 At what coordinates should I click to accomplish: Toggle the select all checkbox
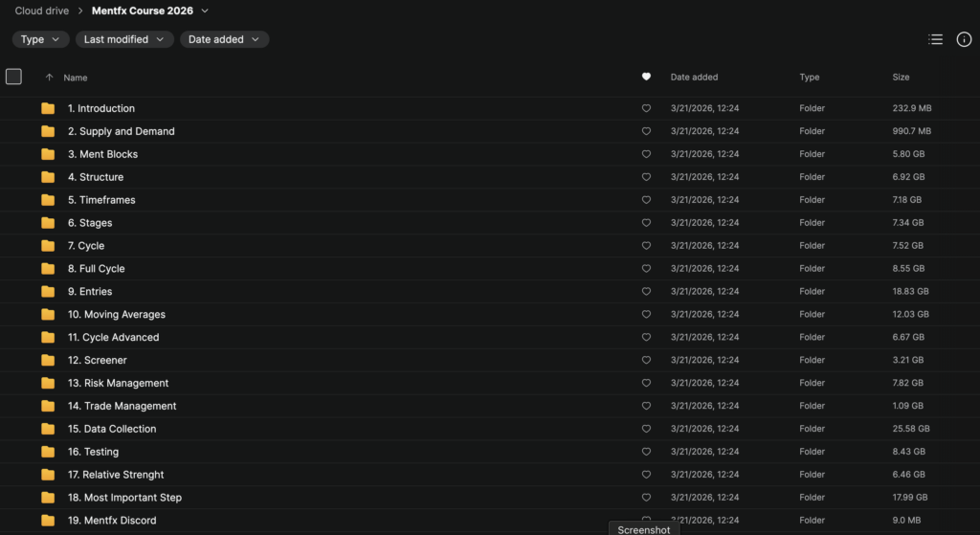point(13,77)
